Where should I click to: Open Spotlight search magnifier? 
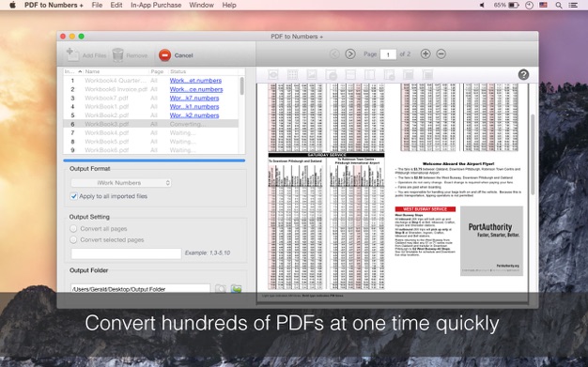[559, 6]
